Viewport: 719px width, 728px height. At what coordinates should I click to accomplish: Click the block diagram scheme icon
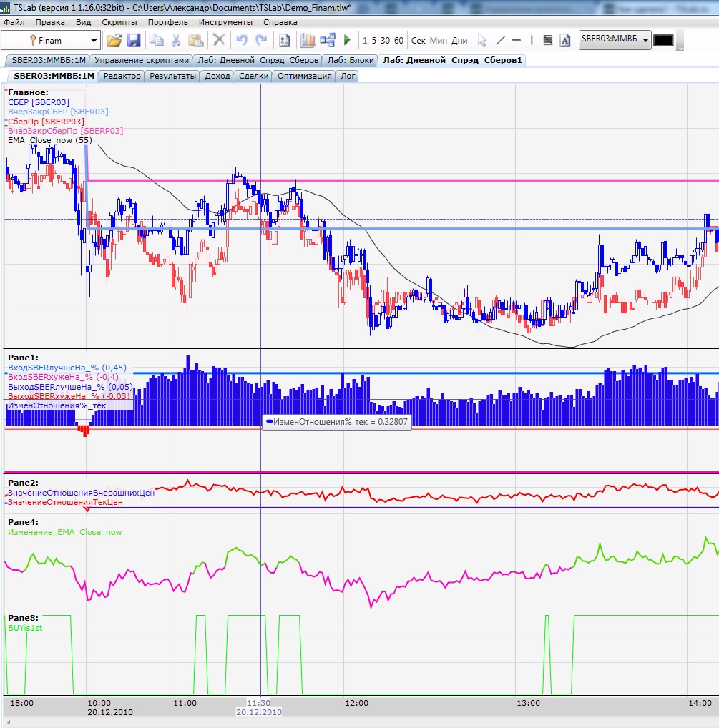(x=328, y=41)
